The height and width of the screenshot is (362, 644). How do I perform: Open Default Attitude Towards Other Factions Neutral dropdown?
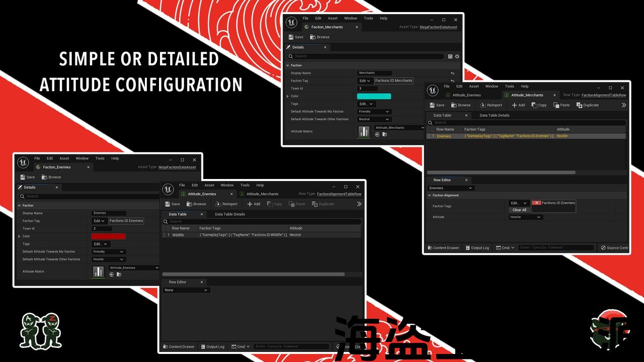click(x=374, y=119)
